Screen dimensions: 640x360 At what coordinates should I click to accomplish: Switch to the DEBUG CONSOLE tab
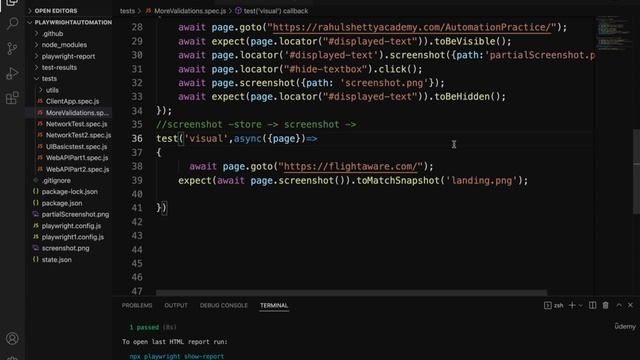[x=224, y=305]
